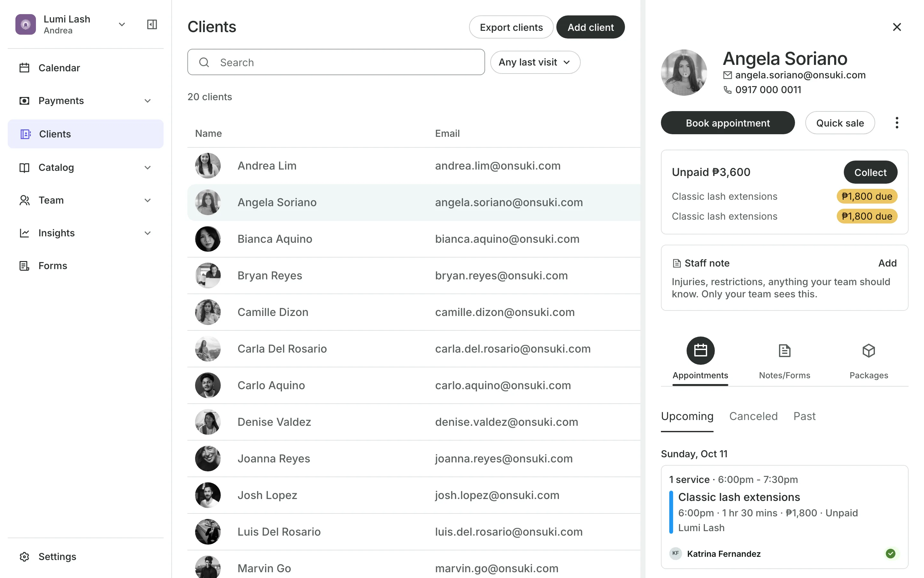Click the Lumi Lash logo icon
This screenshot has height=578, width=924.
[x=26, y=24]
